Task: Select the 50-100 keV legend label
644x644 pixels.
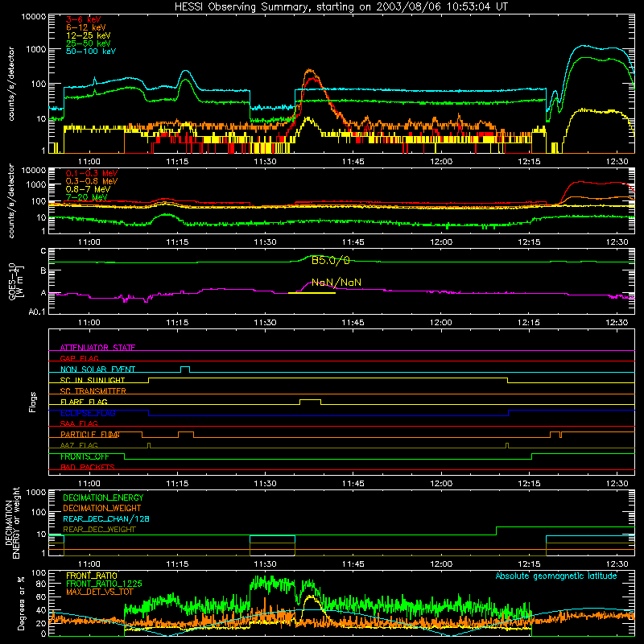Action: point(91,51)
